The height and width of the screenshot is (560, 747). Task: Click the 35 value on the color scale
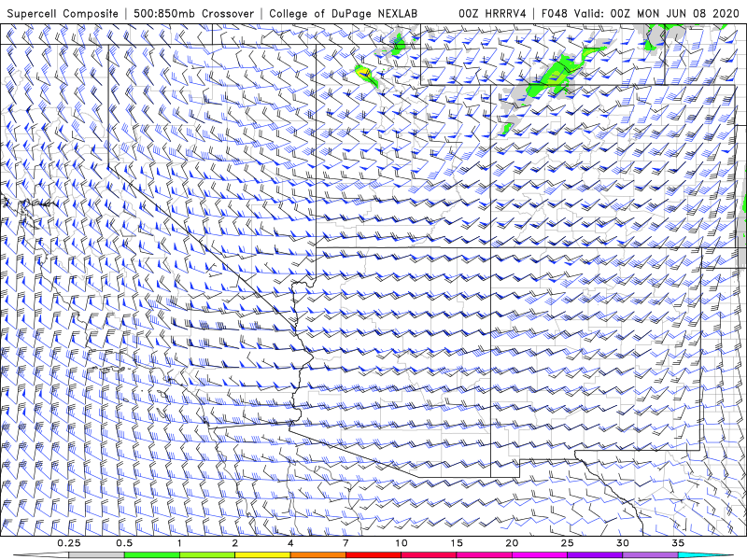tap(678, 543)
